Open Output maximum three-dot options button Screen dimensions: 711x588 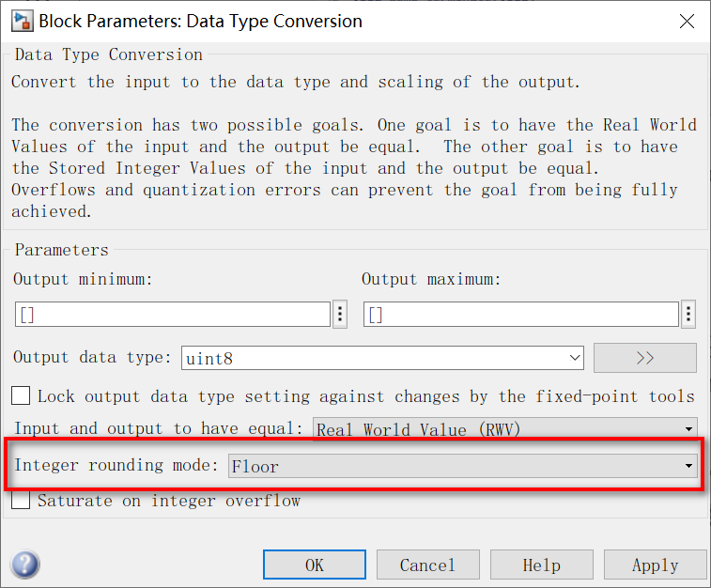coord(688,314)
